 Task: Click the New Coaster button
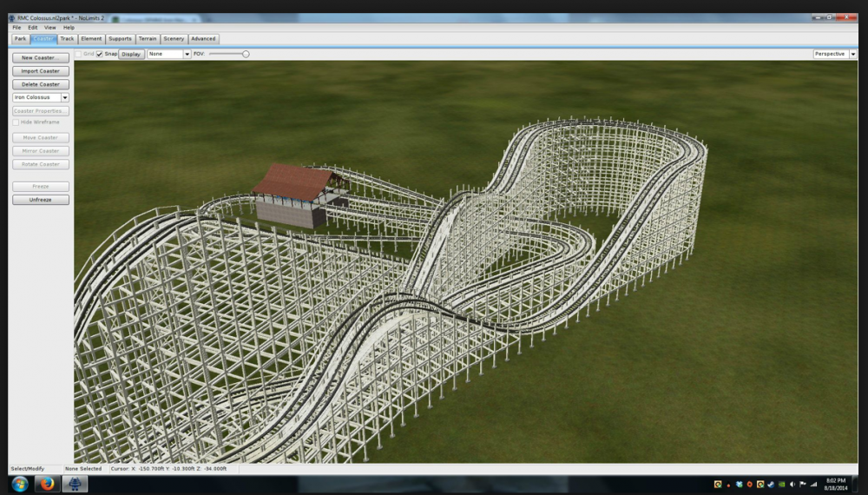[41, 57]
